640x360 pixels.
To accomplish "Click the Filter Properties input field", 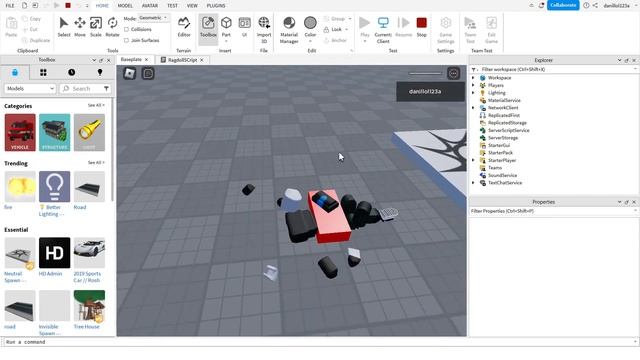I will (553, 211).
